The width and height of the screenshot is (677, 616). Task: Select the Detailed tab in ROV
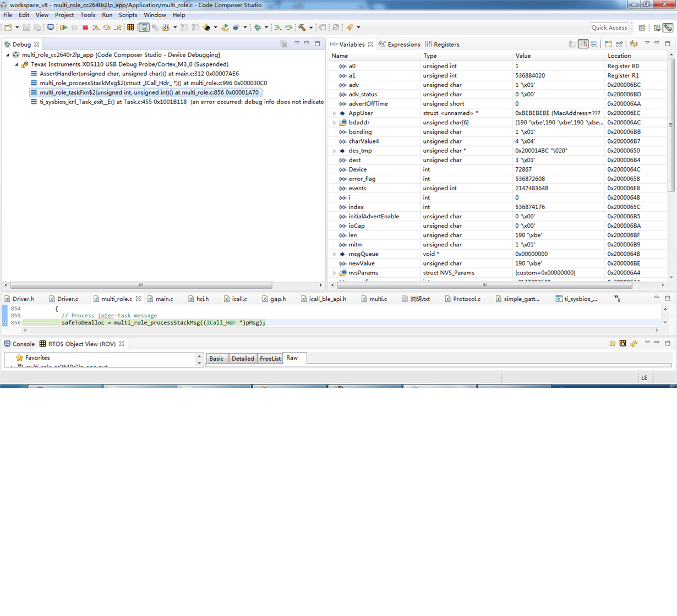point(243,358)
